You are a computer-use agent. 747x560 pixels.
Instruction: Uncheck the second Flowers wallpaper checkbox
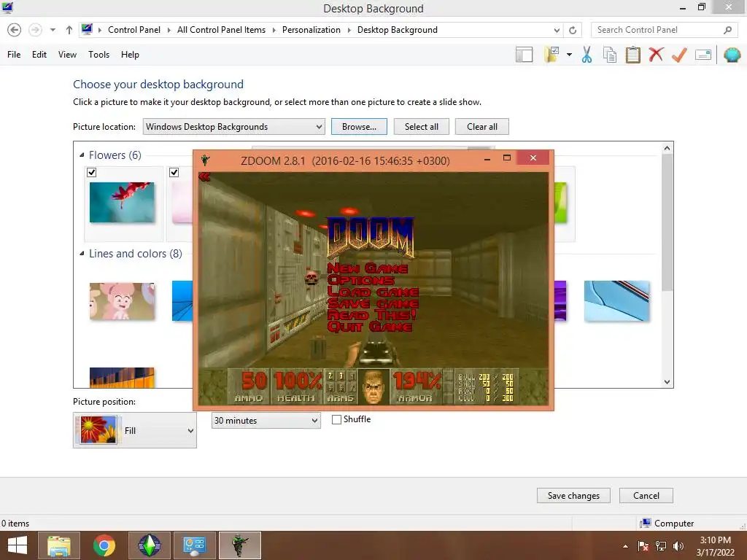[x=174, y=172]
